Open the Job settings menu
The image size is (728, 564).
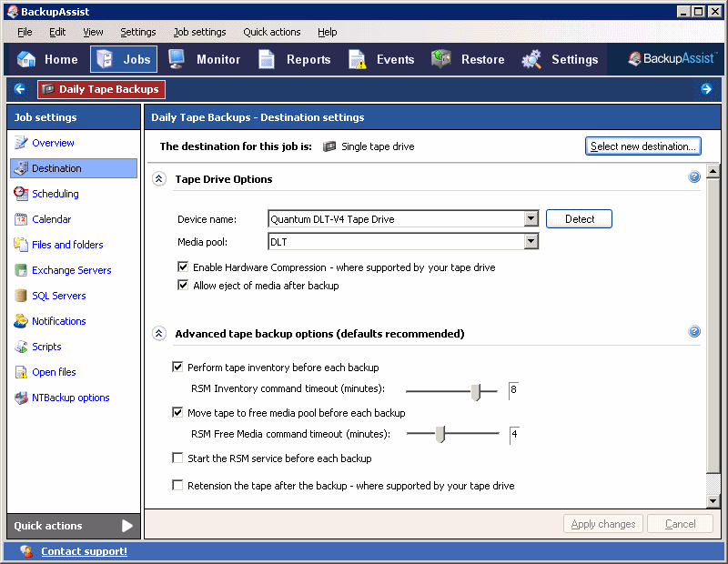199,32
